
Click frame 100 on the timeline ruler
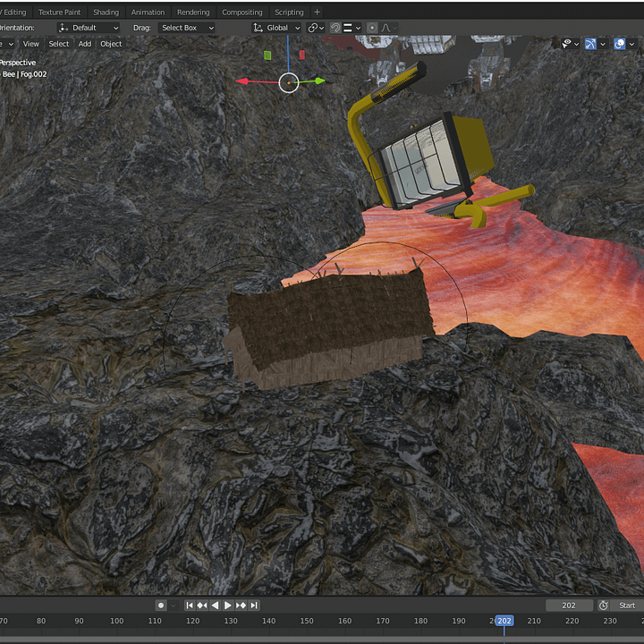tap(116, 621)
